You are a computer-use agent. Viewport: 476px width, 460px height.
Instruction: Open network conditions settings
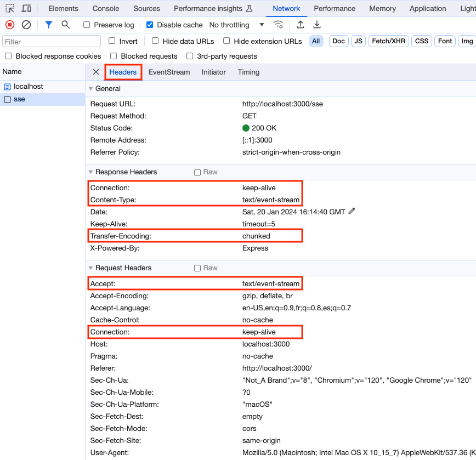pos(278,25)
